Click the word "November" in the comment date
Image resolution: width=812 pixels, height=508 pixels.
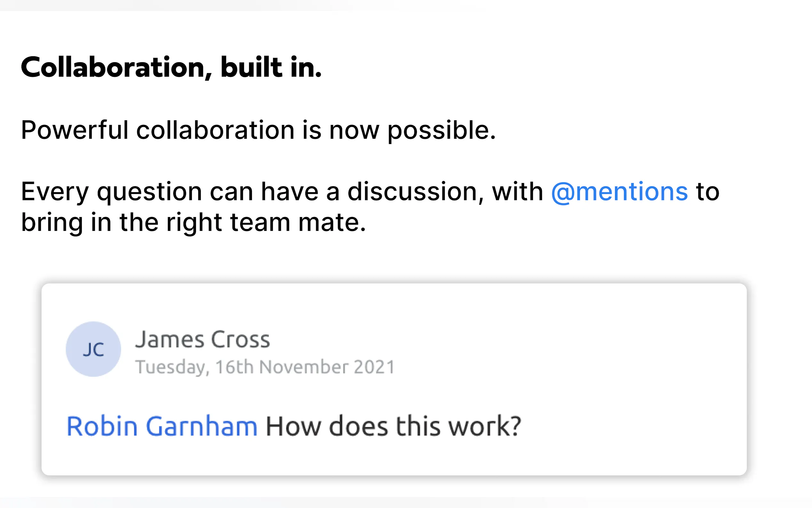point(304,367)
